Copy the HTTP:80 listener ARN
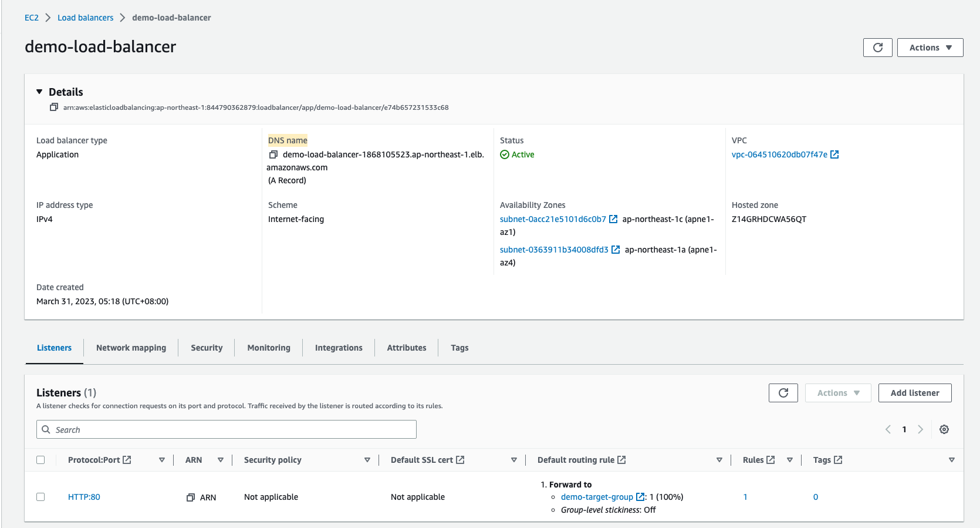Image resolution: width=980 pixels, height=528 pixels. point(191,497)
